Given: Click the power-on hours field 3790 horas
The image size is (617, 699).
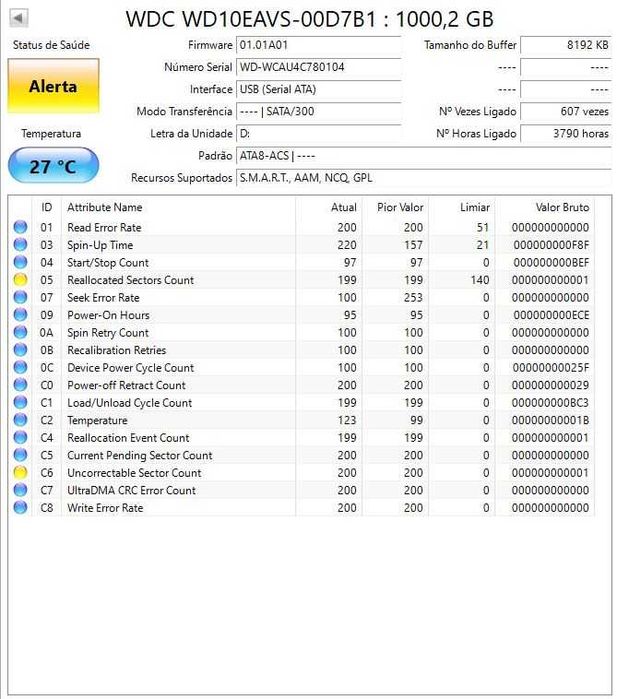Looking at the screenshot, I should pyautogui.click(x=566, y=134).
